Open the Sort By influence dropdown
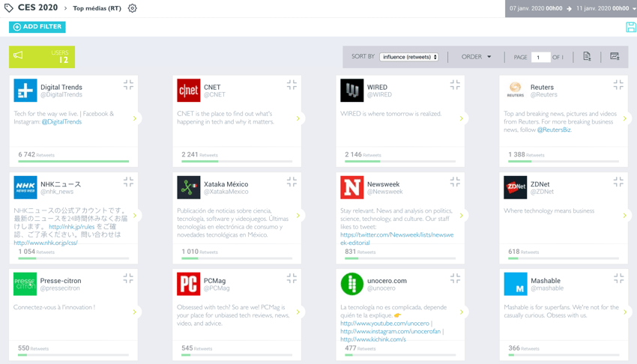 [x=409, y=57]
